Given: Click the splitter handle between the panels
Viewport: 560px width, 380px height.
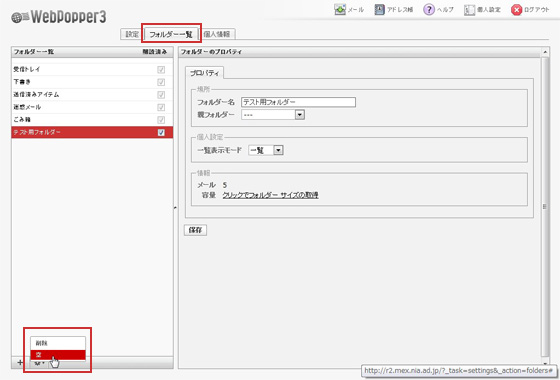Looking at the screenshot, I should [175, 207].
